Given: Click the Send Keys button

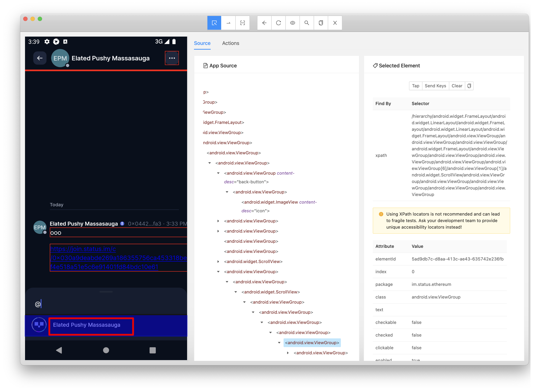Looking at the screenshot, I should [435, 86].
